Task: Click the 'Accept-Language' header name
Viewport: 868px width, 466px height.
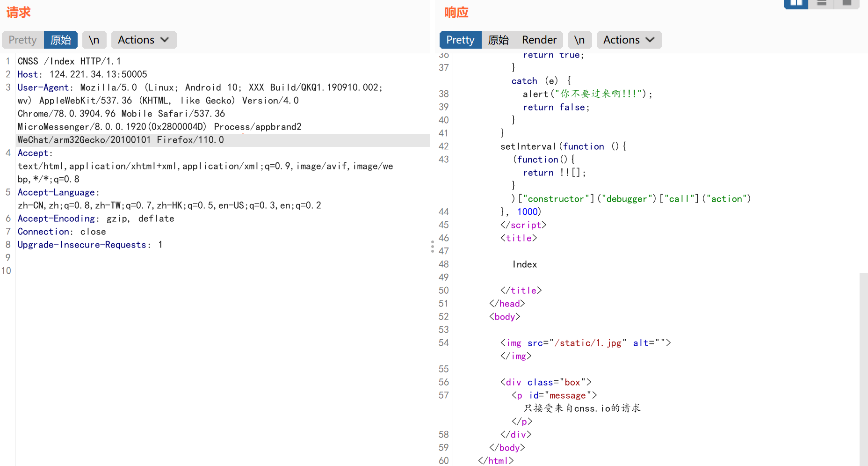Action: (56, 192)
